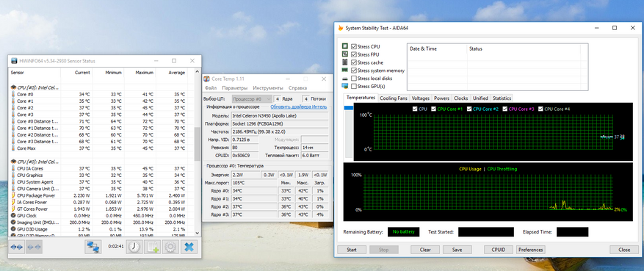The height and width of the screenshot is (271, 644).
Task: Uncheck the Stress cache checkbox
Action: click(x=354, y=62)
